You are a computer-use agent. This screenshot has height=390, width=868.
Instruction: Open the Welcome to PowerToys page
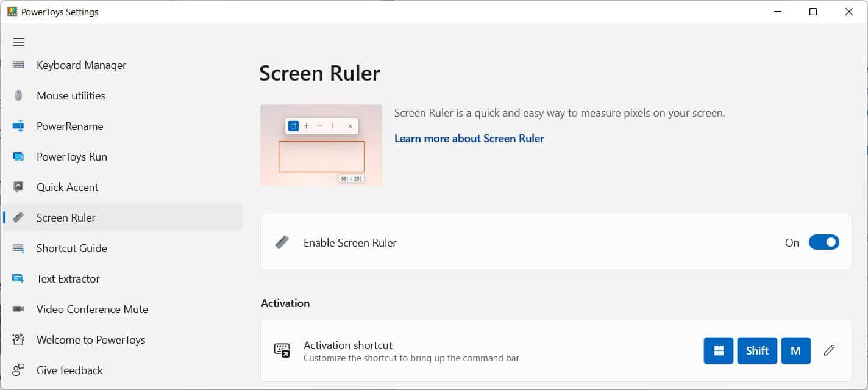91,340
